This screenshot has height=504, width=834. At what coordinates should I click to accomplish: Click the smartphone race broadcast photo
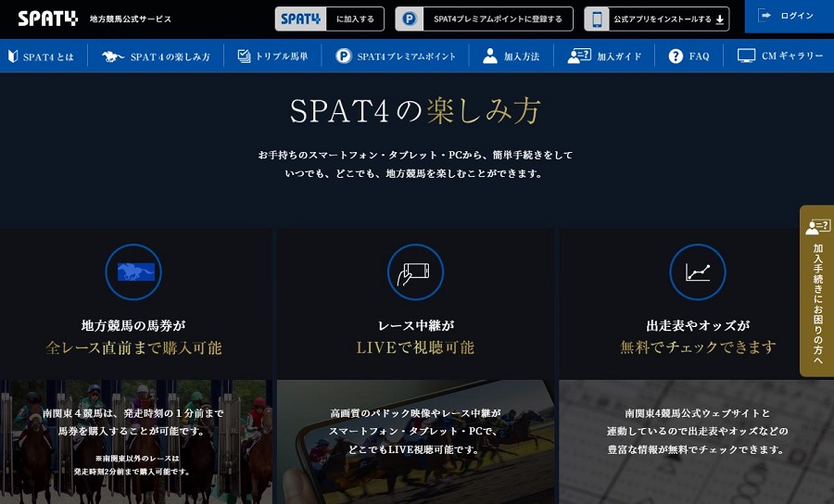415,442
